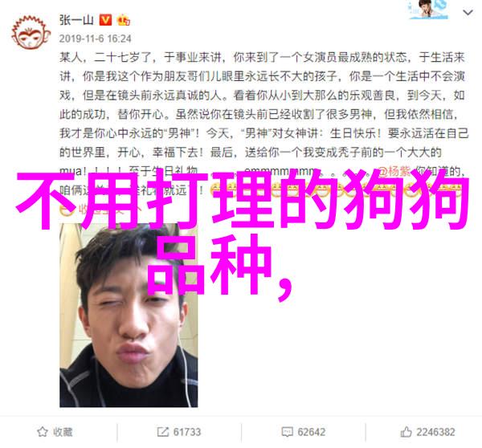Open the attached selfie photo
Screen dimensions: 482x448
129,315
